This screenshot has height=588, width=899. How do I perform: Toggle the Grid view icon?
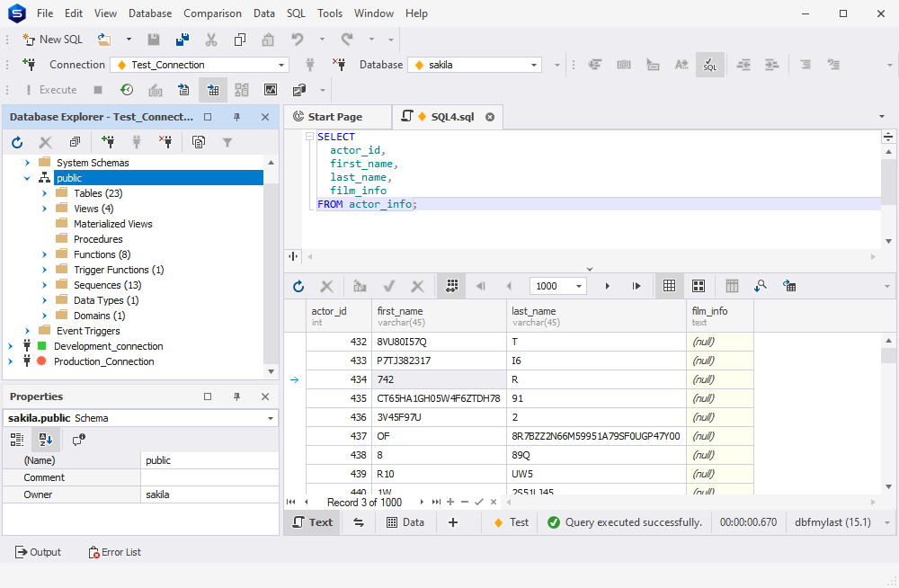[x=669, y=286]
